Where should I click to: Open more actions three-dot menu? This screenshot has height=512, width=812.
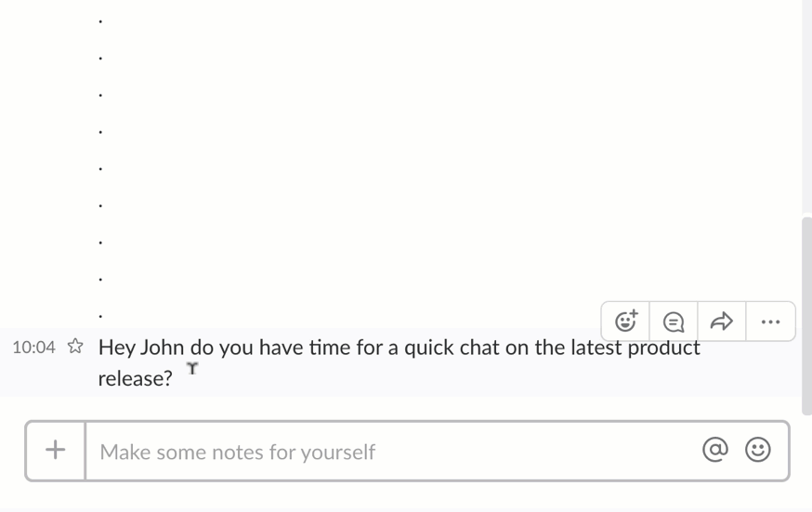click(770, 322)
